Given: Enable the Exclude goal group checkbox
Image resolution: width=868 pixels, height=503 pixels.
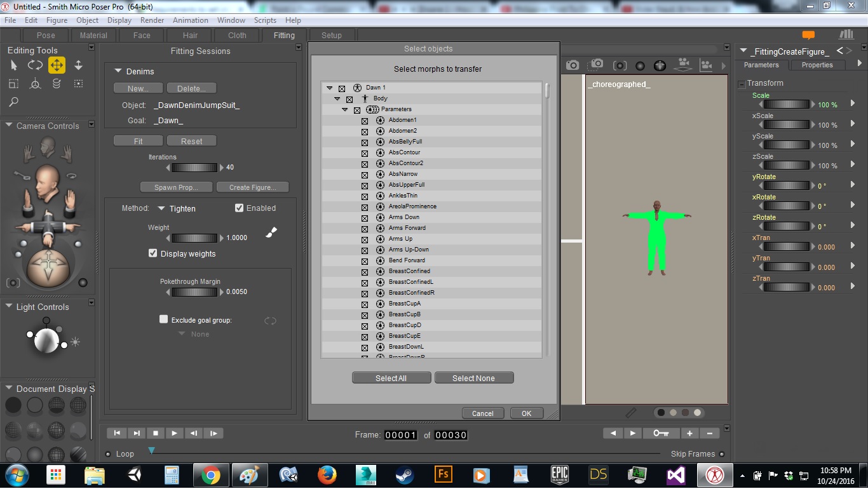Looking at the screenshot, I should [164, 319].
